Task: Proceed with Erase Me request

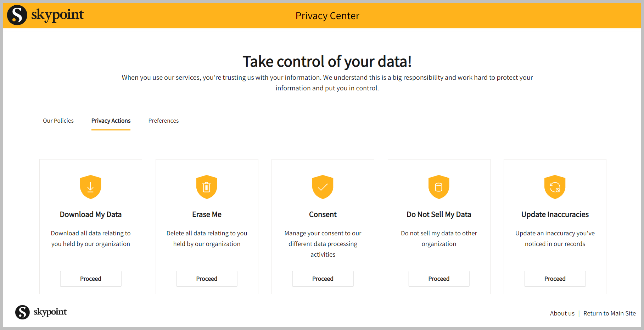Action: click(207, 279)
